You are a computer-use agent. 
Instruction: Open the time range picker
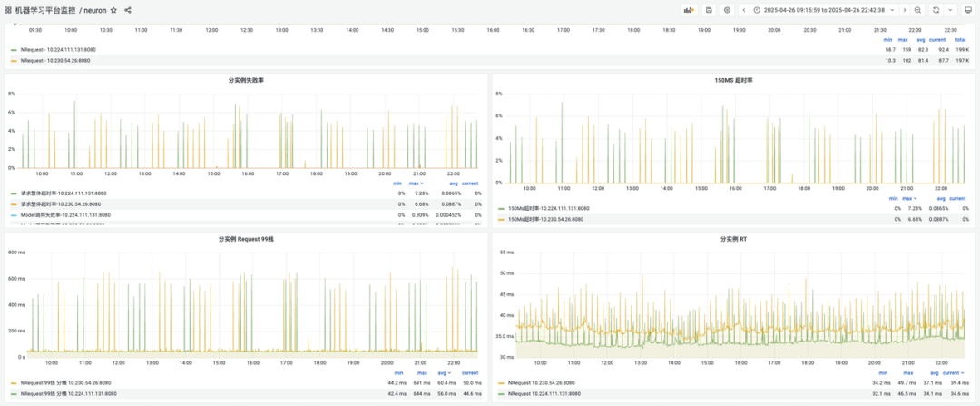pyautogui.click(x=825, y=10)
